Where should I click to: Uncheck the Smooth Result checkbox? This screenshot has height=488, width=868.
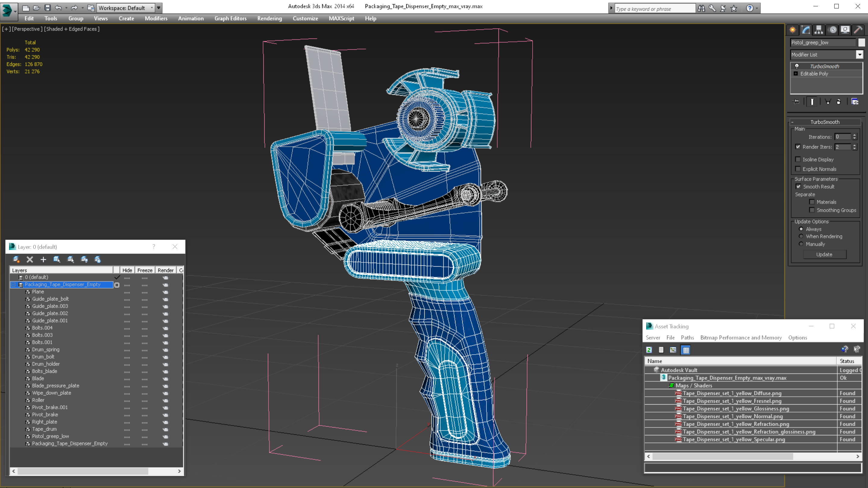(798, 186)
